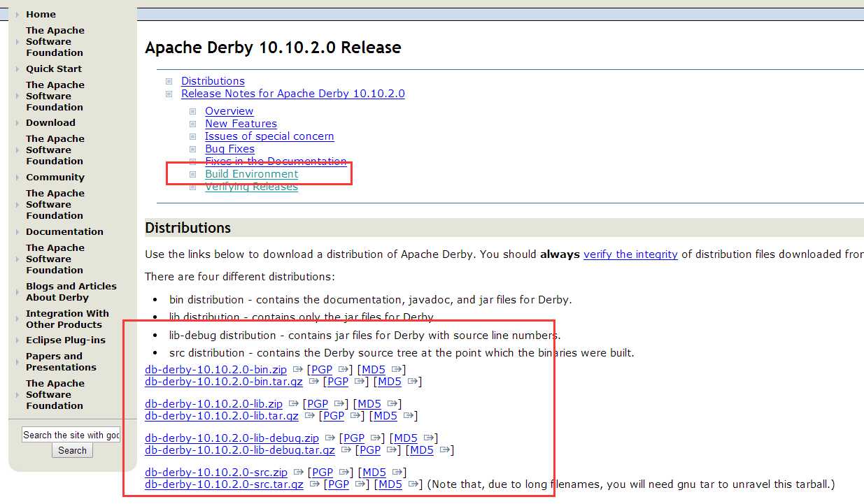
Task: Click external-link icon after MD5 on src.zip row
Action: click(397, 472)
